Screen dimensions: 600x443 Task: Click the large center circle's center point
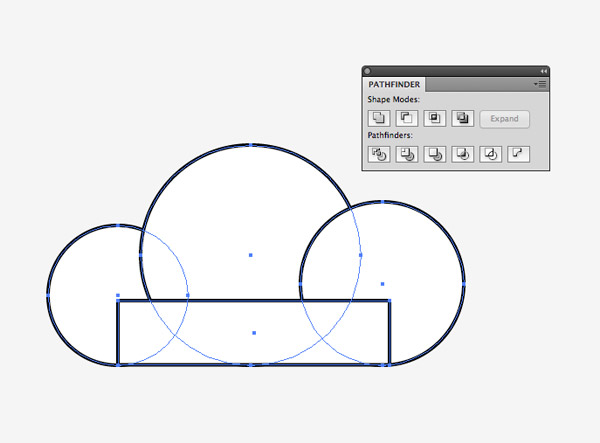251,255
